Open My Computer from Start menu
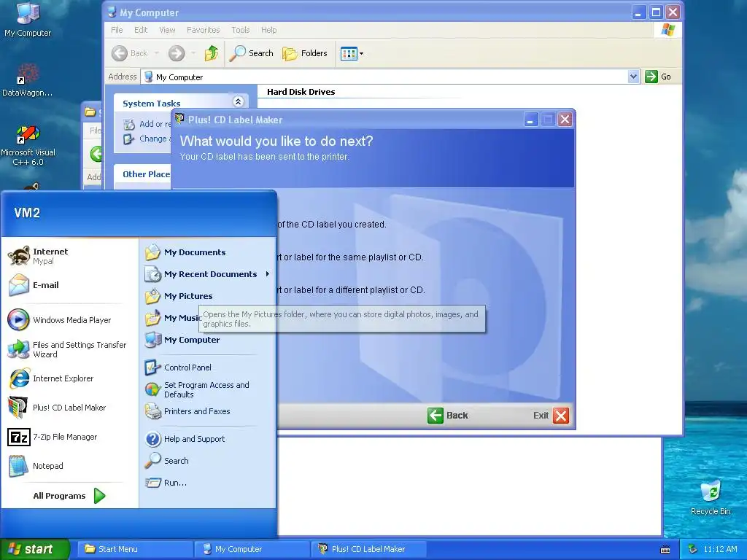The image size is (747, 560). [207, 340]
